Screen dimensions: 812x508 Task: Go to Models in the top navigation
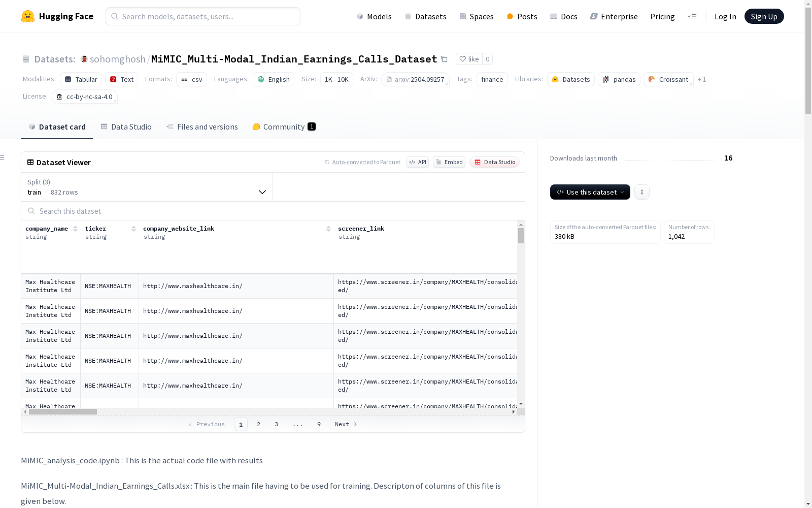coord(374,16)
